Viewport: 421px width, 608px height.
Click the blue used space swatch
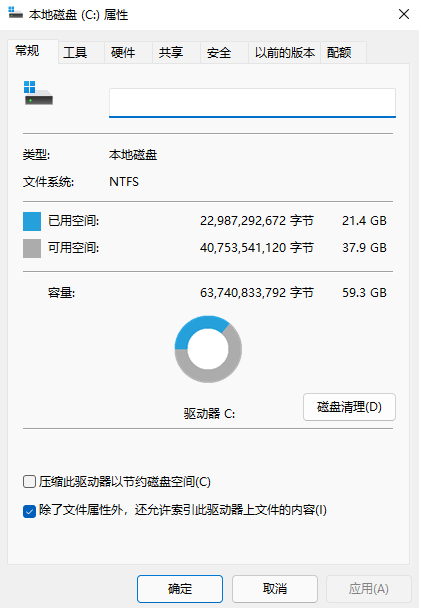tap(32, 221)
